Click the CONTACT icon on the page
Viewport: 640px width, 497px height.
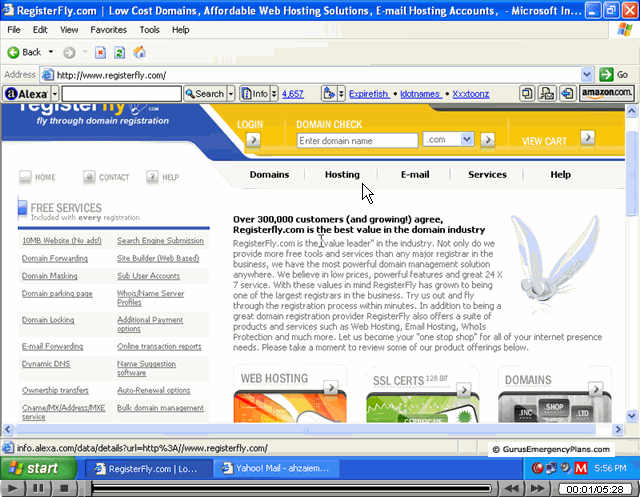[89, 177]
